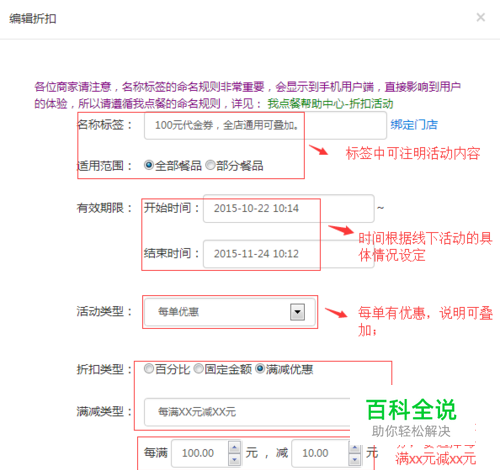Click the 编辑折扣 dialog title

(33, 19)
